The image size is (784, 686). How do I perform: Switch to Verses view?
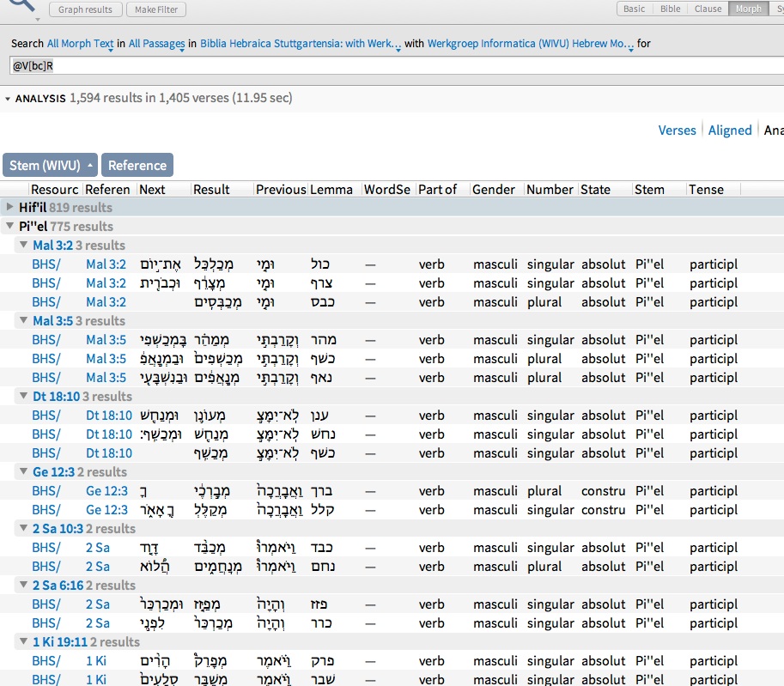click(677, 131)
